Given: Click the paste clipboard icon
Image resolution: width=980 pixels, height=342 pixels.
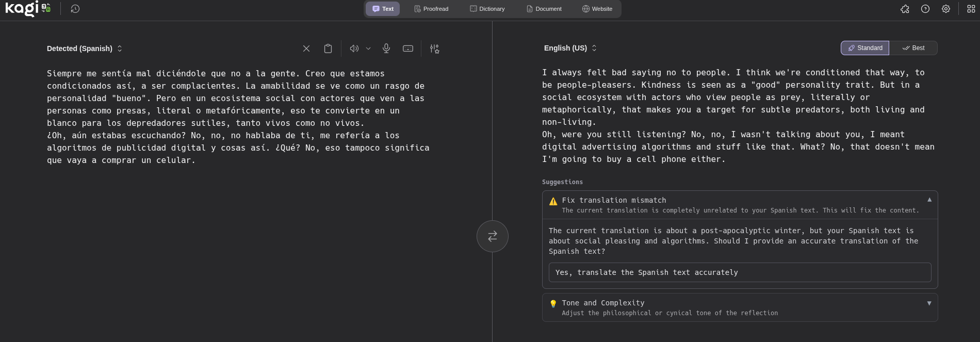Looking at the screenshot, I should (328, 48).
